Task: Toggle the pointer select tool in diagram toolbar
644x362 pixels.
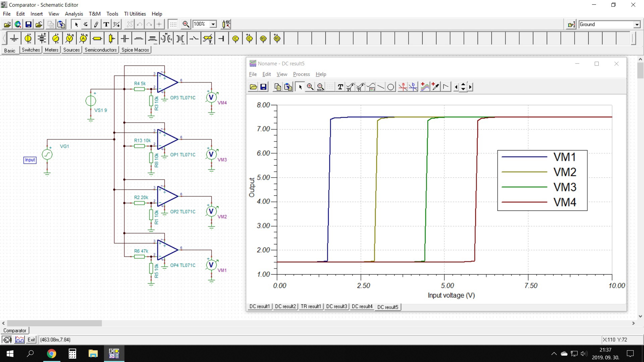Action: pyautogui.click(x=300, y=87)
